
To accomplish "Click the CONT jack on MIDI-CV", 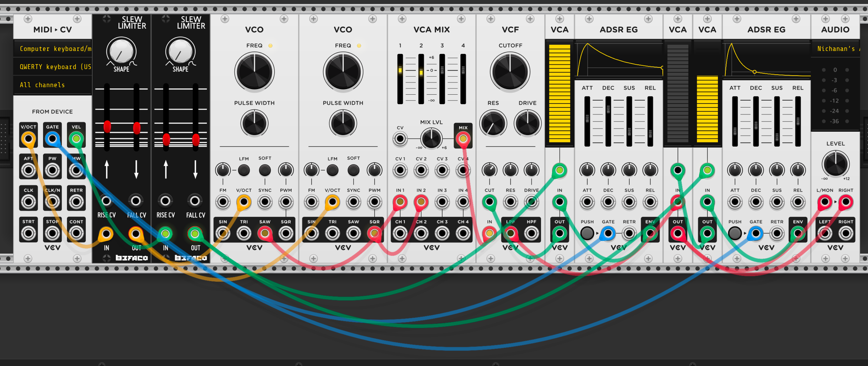I will (76, 234).
